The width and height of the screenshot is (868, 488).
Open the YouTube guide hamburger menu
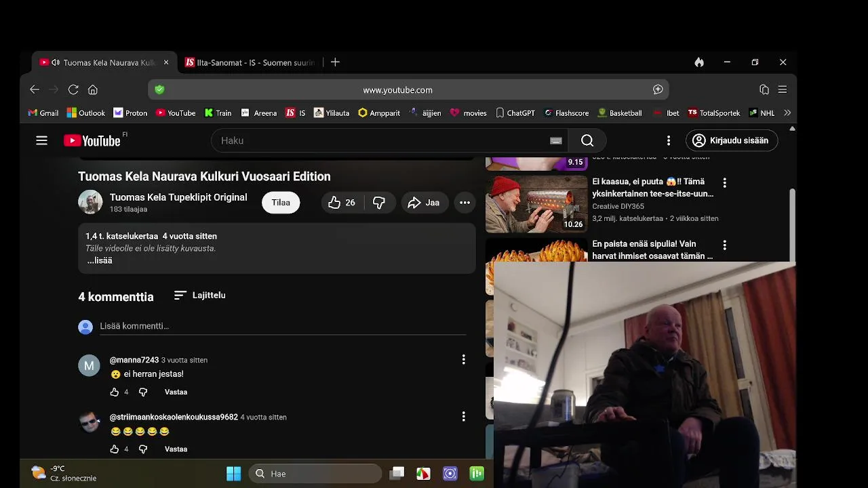click(41, 140)
